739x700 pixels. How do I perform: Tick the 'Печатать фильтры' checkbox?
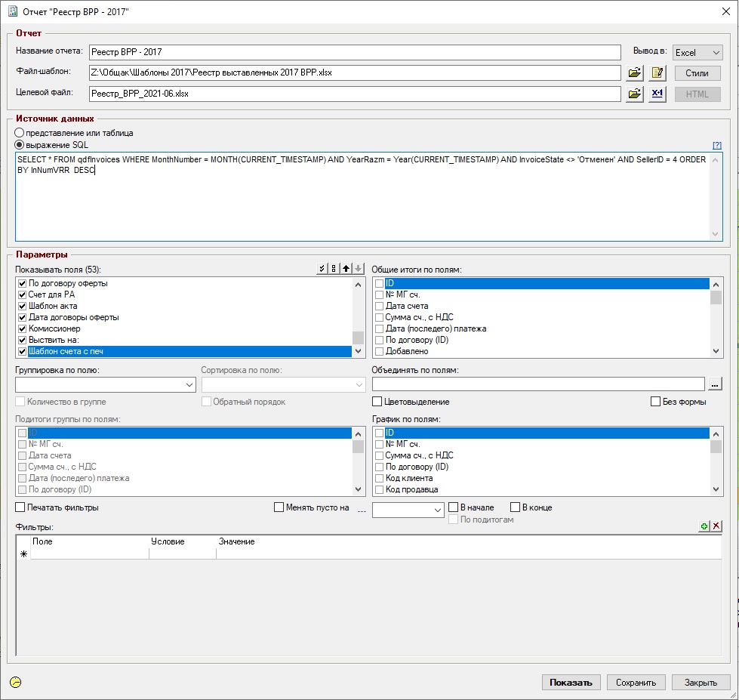[20, 507]
